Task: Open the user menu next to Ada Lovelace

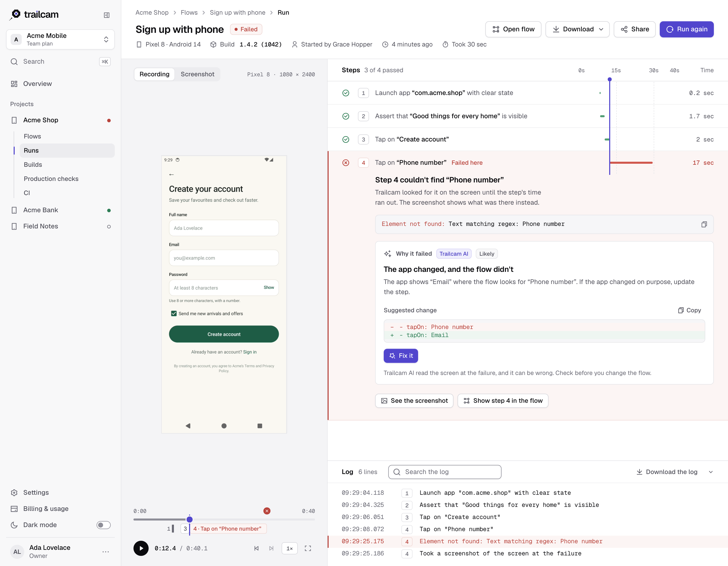Action: (x=106, y=552)
